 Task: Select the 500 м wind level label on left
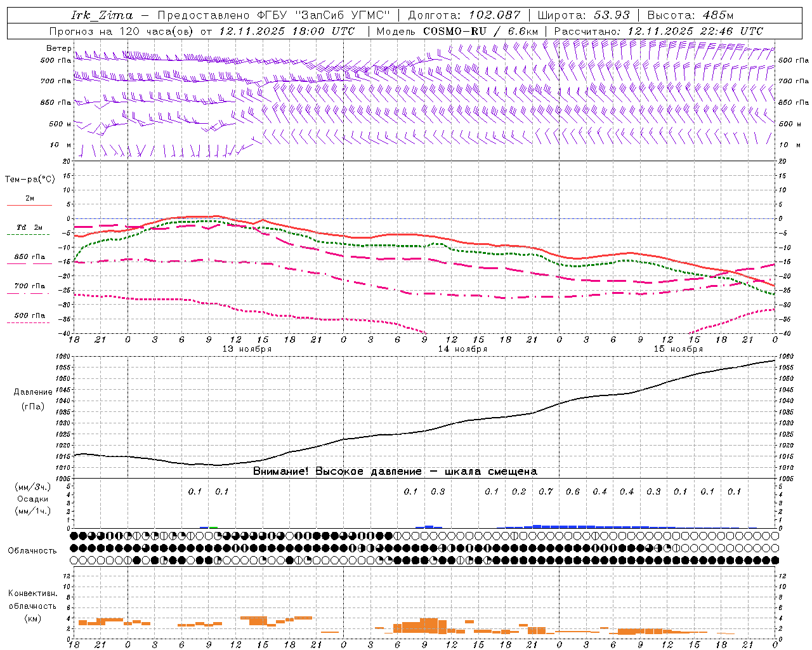(60, 124)
